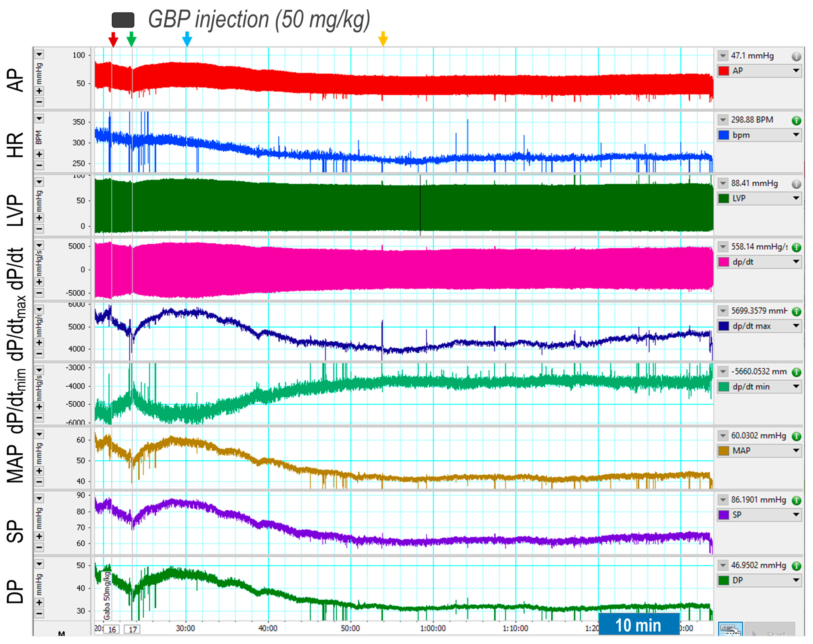Click the plus button on LVP channel
Image resolution: width=813 pixels, height=644 pixels.
pos(39,218)
